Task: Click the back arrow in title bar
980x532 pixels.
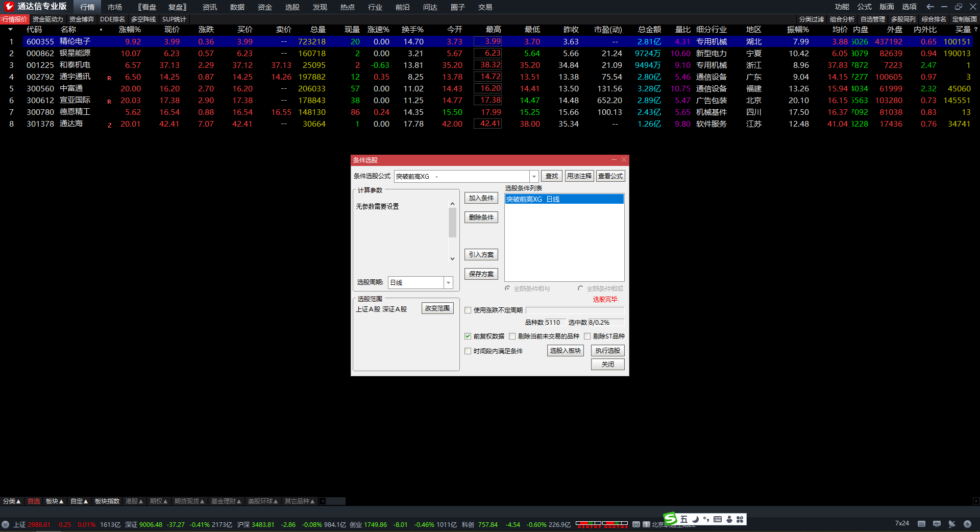Action: [930, 7]
